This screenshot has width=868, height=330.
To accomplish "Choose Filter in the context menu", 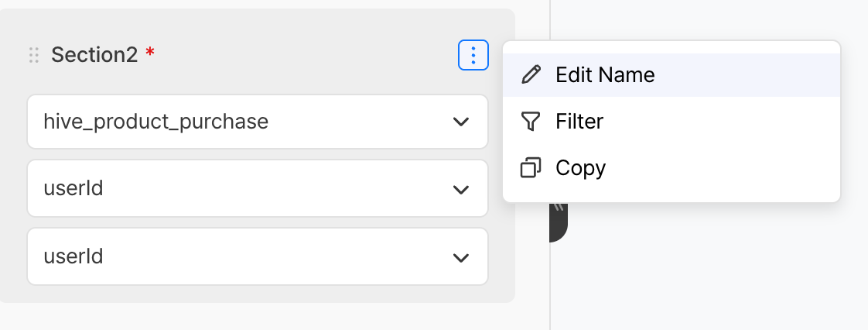I will click(x=579, y=122).
